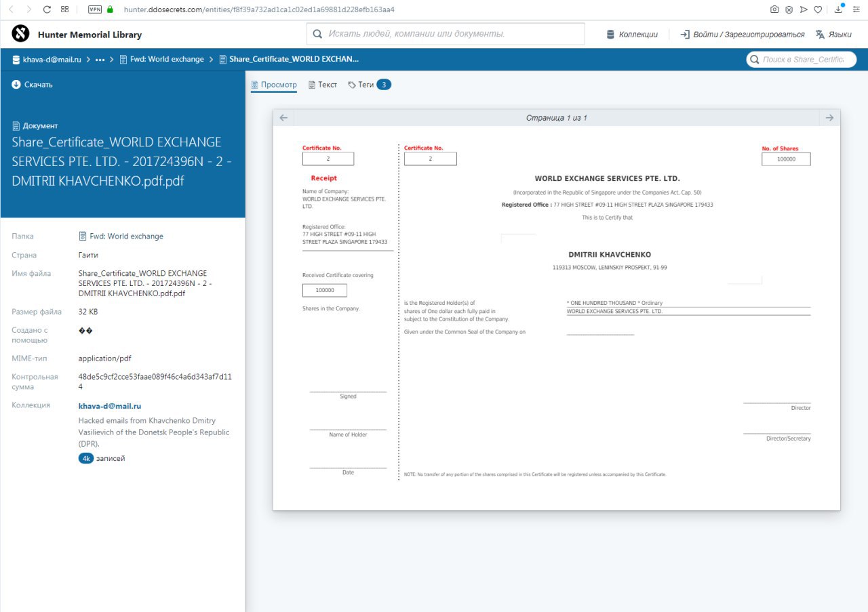Go back with the browser back arrow
Viewport: 868px width, 612px height.
pyautogui.click(x=11, y=9)
